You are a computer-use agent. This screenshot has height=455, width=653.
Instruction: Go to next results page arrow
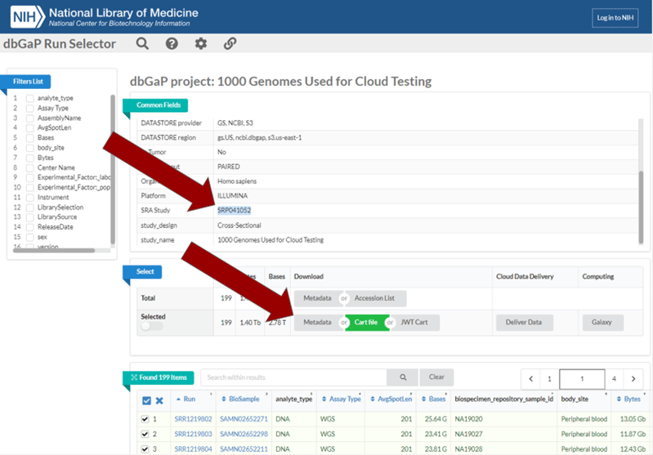click(x=633, y=379)
